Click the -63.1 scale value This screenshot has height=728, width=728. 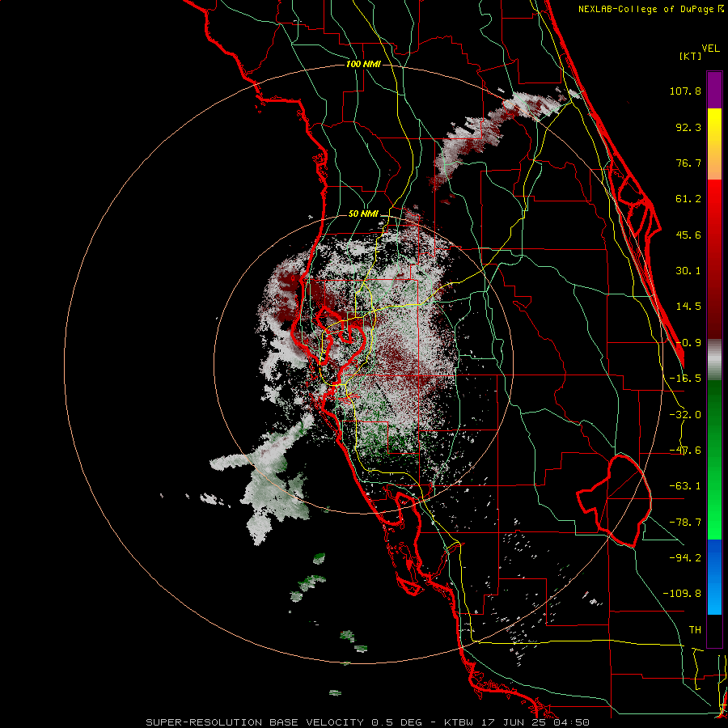click(x=685, y=486)
